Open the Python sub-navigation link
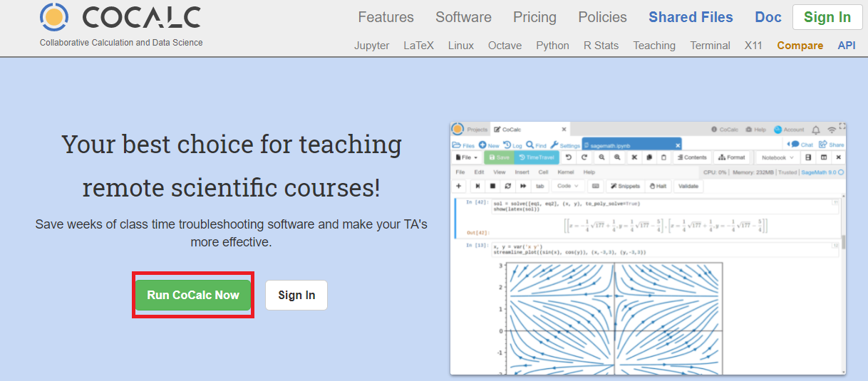 (552, 46)
